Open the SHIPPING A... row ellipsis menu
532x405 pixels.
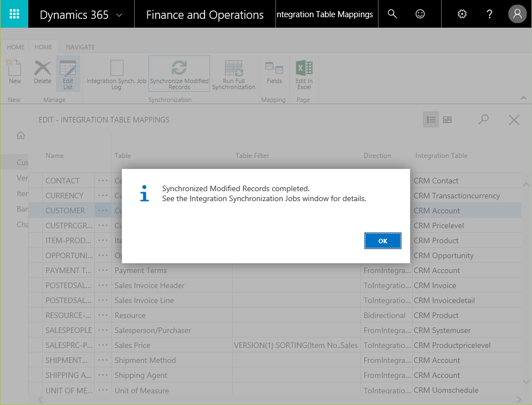(x=103, y=375)
